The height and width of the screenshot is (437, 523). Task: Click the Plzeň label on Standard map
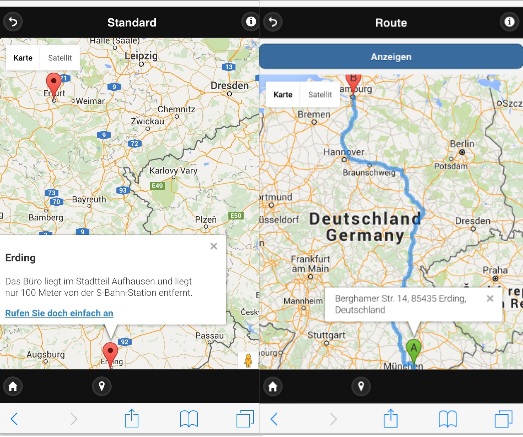click(x=206, y=220)
